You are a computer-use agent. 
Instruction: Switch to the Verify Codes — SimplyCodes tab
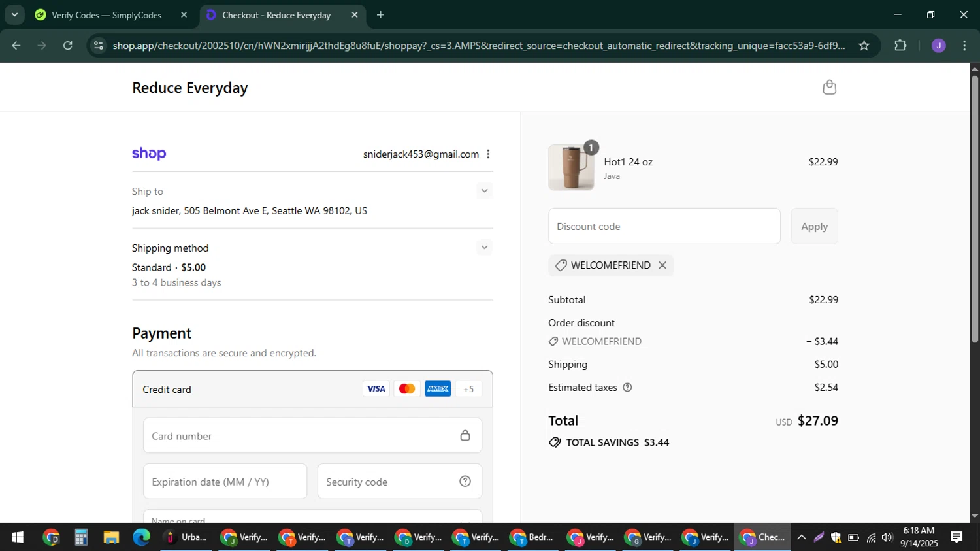click(x=107, y=15)
